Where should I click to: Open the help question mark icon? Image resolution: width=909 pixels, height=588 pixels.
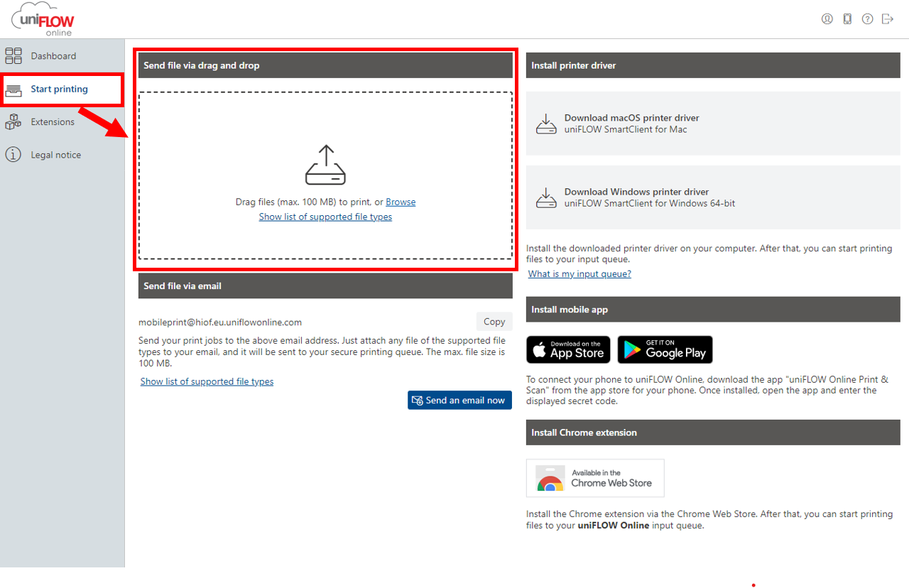coord(867,19)
